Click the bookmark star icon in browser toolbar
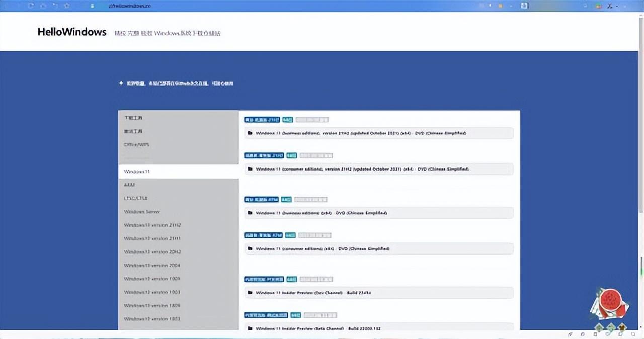The height and width of the screenshot is (339, 644). pyautogui.click(x=67, y=6)
